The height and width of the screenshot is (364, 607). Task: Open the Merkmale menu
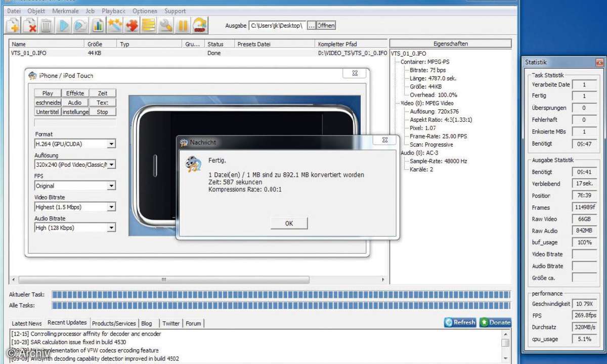tap(65, 11)
